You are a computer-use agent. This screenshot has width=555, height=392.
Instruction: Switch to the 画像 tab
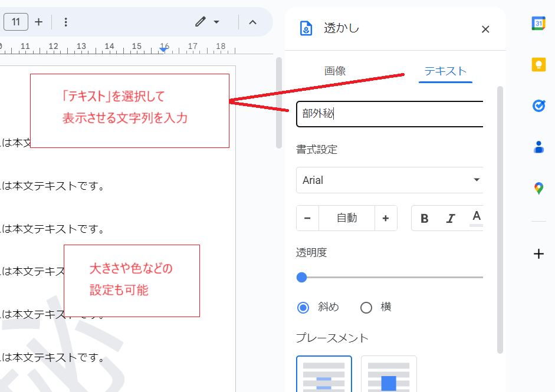coord(335,71)
